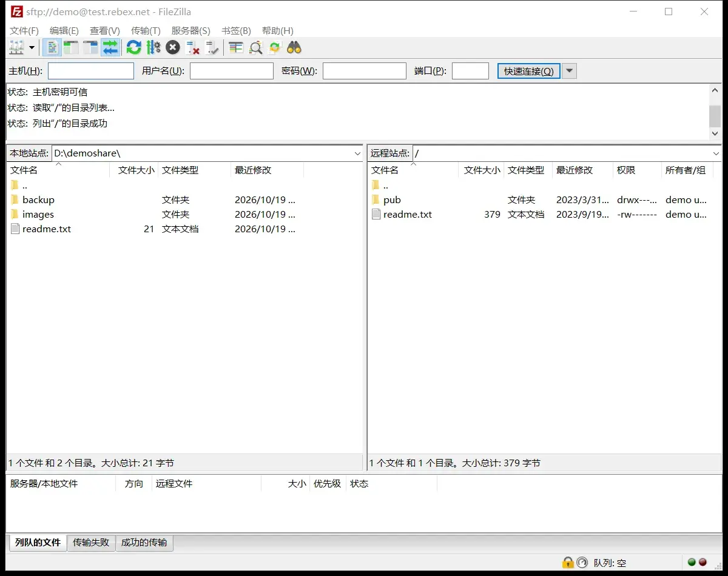Focus the 密码 password input field

[365, 71]
